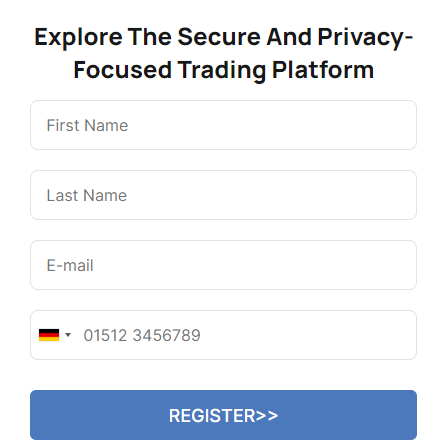Click the "First Name" placeholder text

click(87, 125)
